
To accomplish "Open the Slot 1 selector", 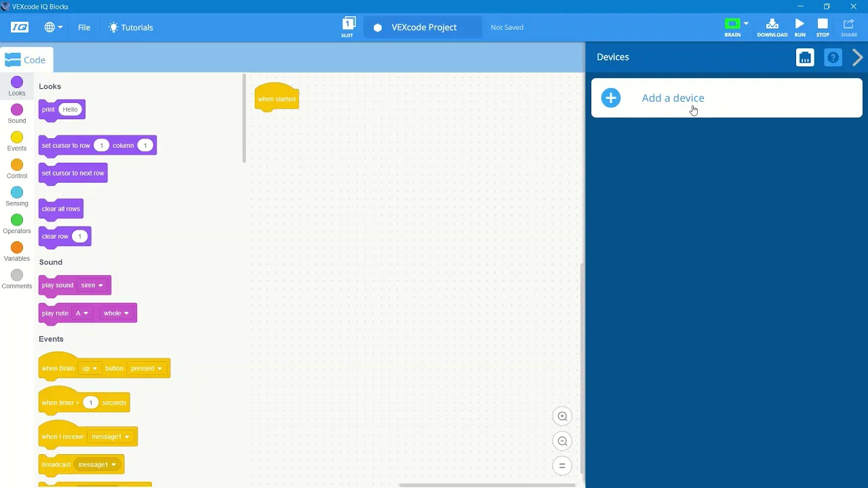I will point(348,27).
